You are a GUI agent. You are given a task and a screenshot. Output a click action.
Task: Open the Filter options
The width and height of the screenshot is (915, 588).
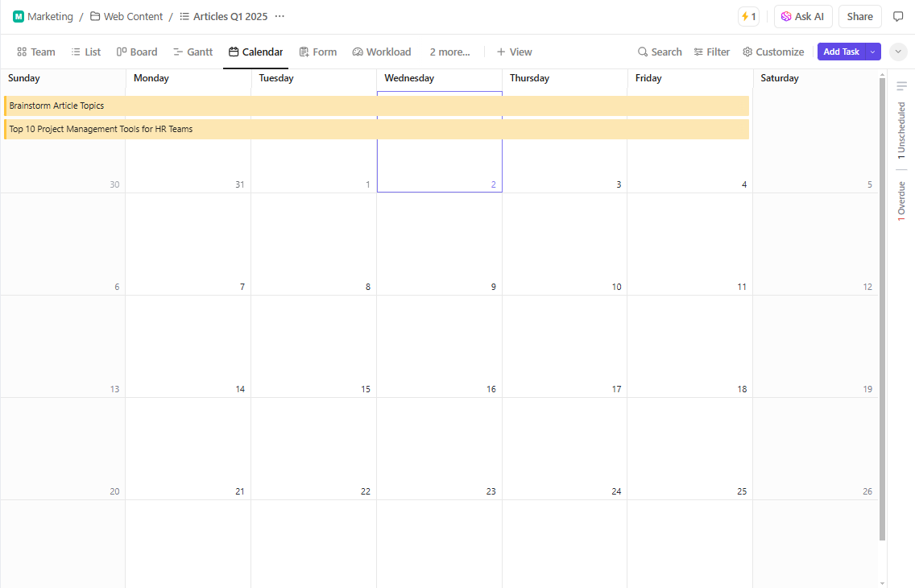(712, 52)
